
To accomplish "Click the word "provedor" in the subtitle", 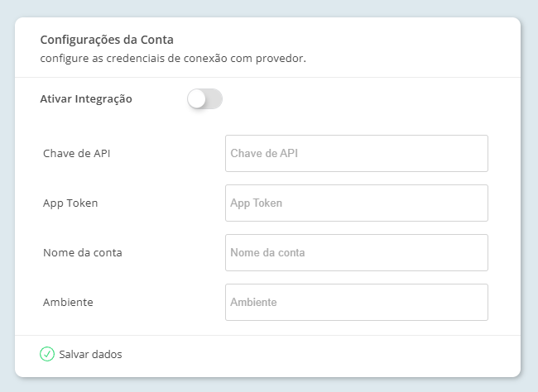I will pos(281,59).
